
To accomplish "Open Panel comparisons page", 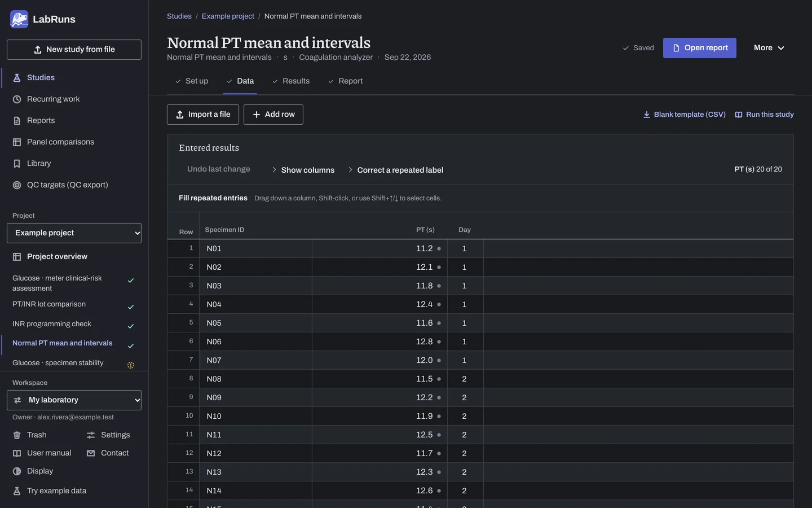I will click(x=60, y=142).
